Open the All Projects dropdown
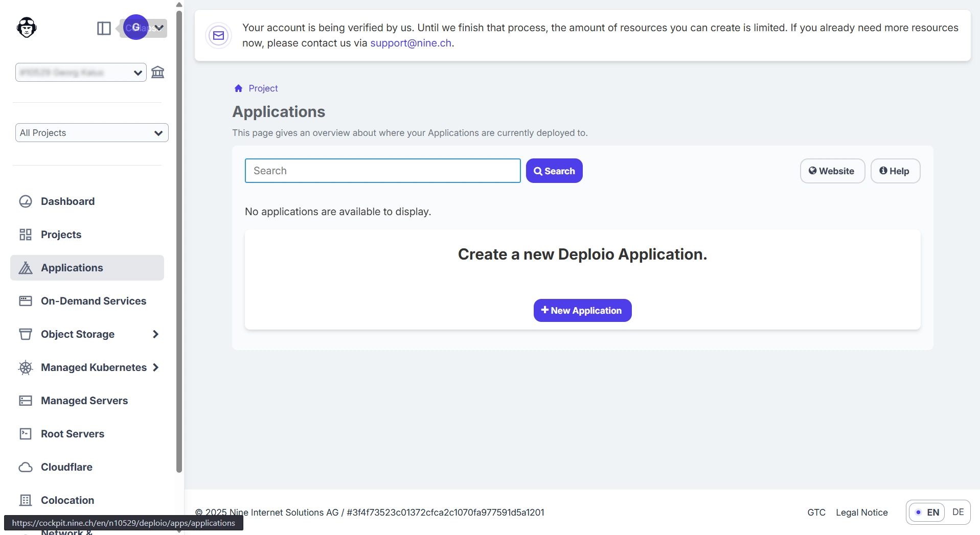Viewport: 980px width, 535px height. pos(92,133)
